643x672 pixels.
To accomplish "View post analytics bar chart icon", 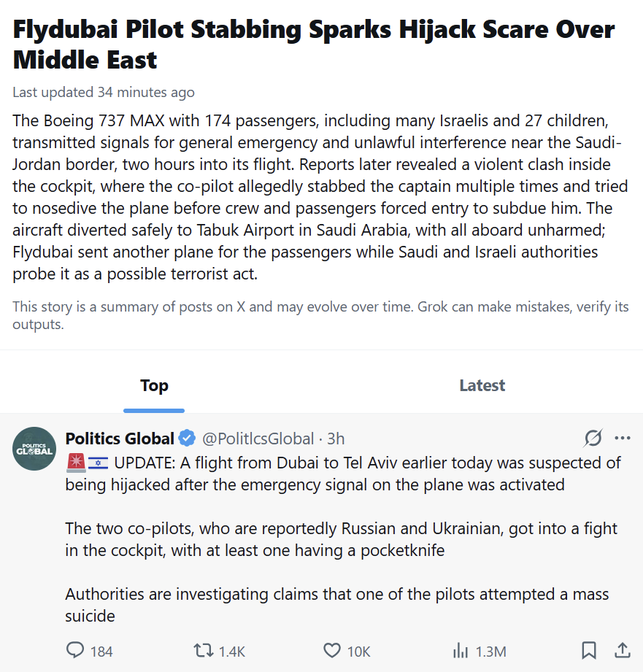I will coord(461,651).
